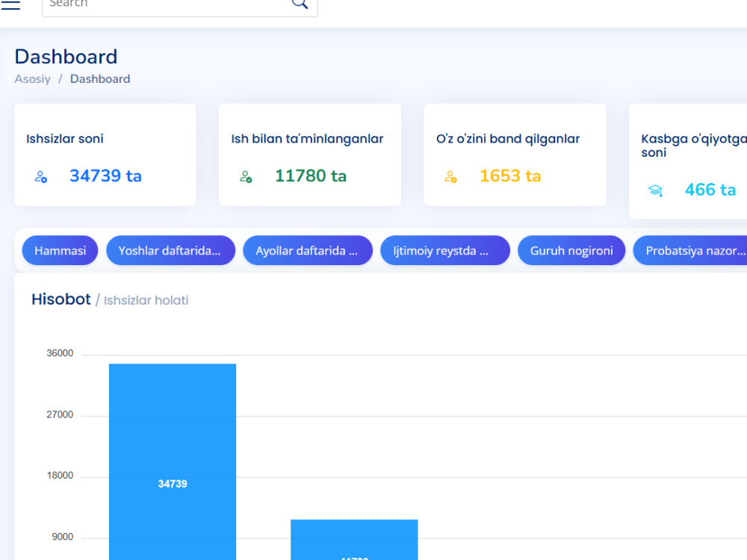
Task: Open the hamburger sidebar menu
Action: pyautogui.click(x=10, y=4)
